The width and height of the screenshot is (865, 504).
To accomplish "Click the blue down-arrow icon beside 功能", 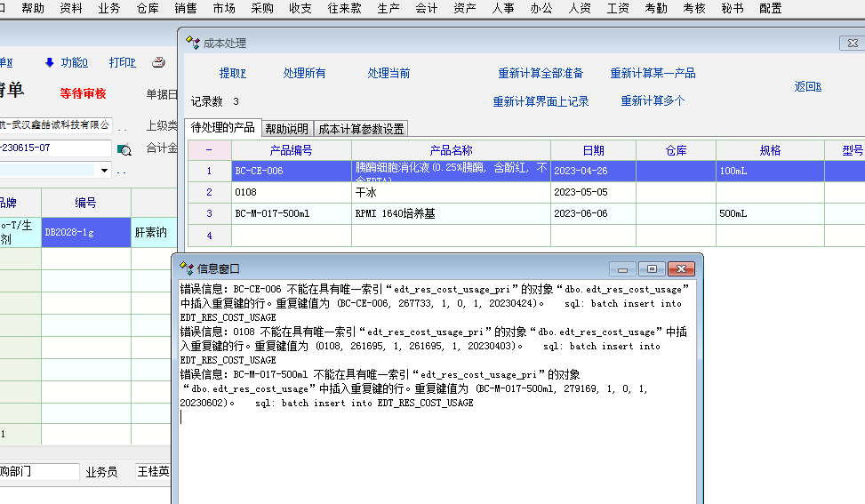I will [x=49, y=62].
